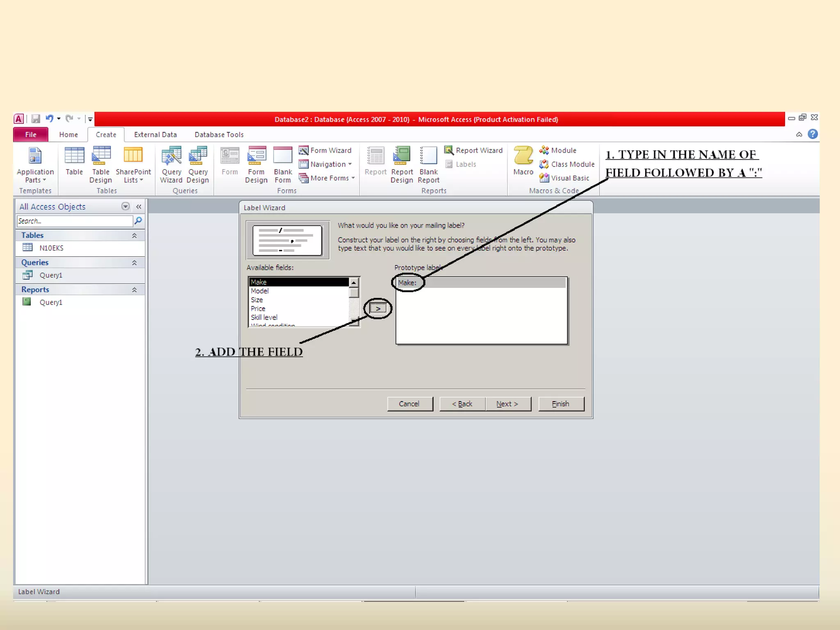This screenshot has height=630, width=840.
Task: Click the add field arrow button
Action: point(378,308)
